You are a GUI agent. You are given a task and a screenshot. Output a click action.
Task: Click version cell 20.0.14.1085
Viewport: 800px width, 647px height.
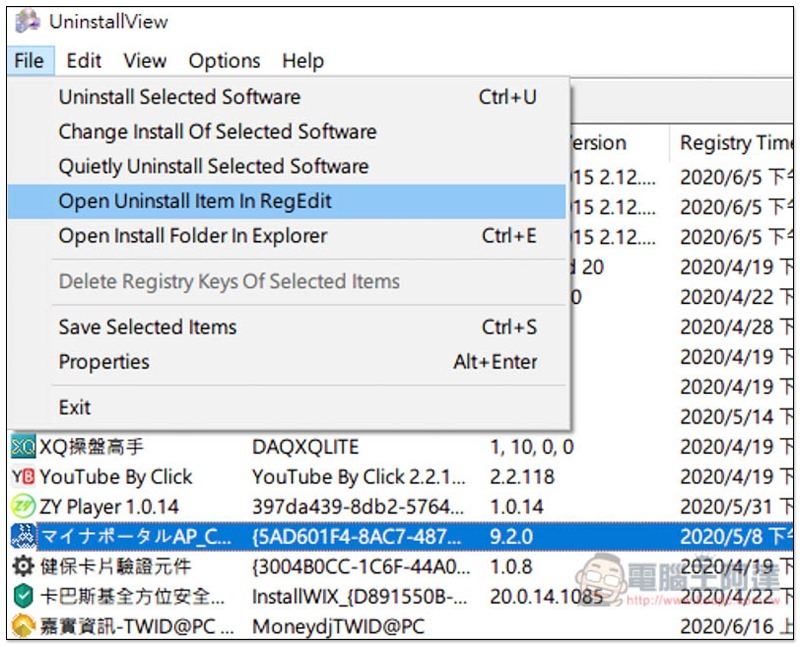pyautogui.click(x=546, y=596)
